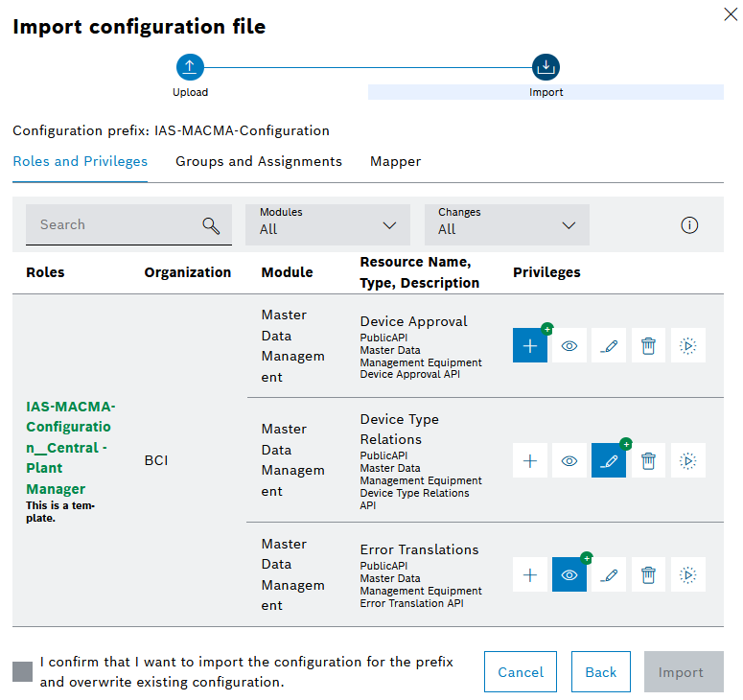Select edit privilege for Device Type Relations
743x700 pixels.
point(609,461)
